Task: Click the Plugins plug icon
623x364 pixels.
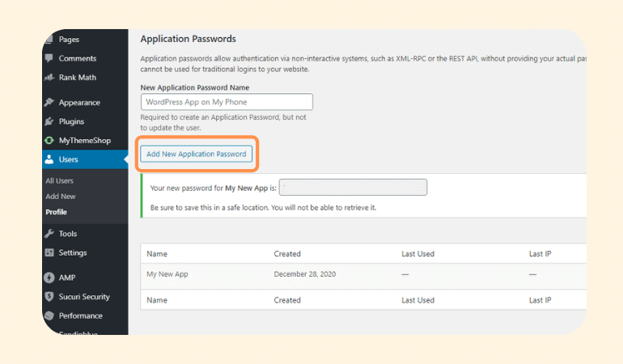Action: point(49,121)
